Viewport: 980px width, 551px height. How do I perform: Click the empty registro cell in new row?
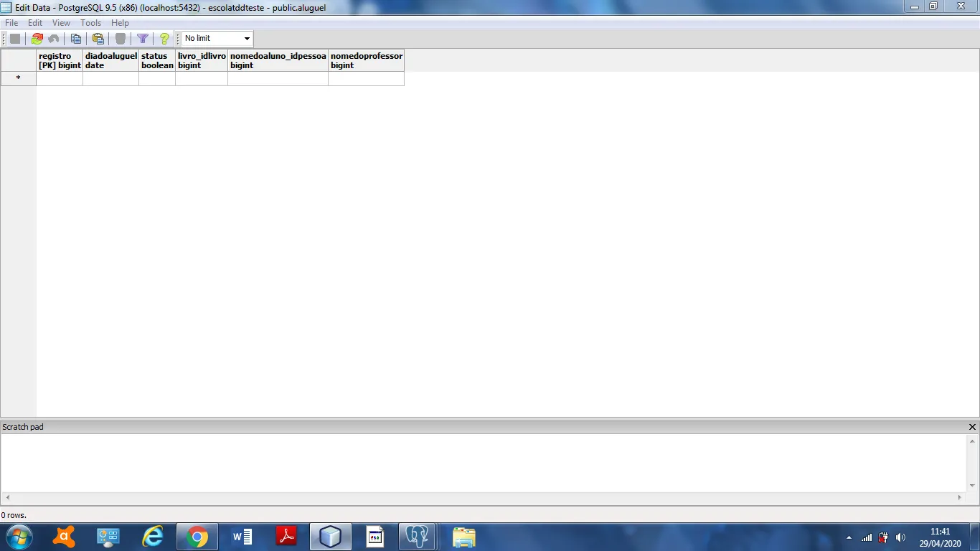click(x=60, y=79)
